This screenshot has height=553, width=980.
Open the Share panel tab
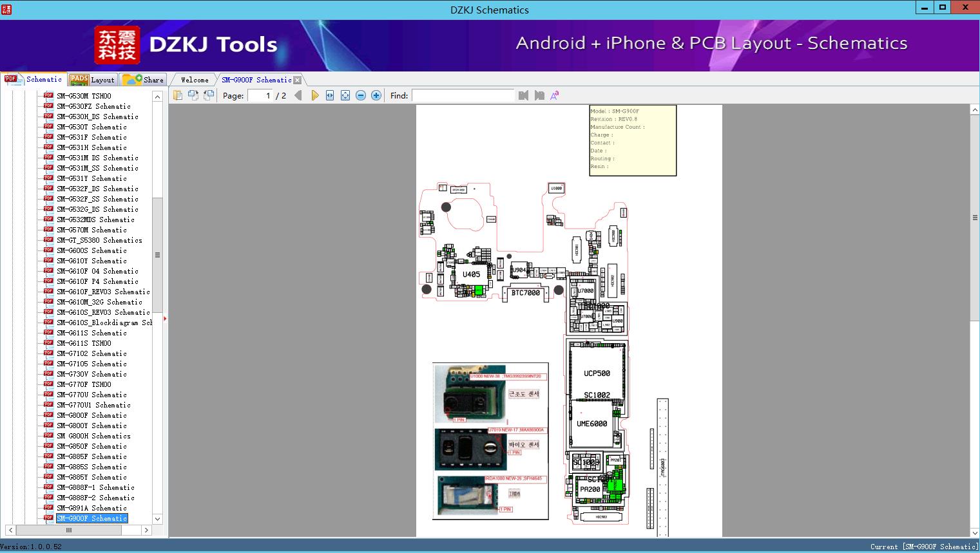[x=144, y=80]
